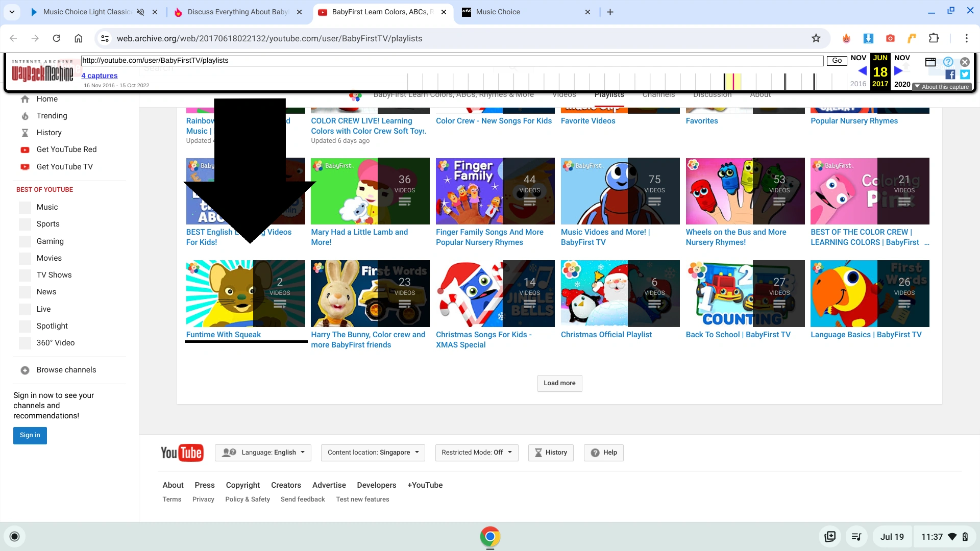Open the Content location: Singapore dropdown

point(373,453)
